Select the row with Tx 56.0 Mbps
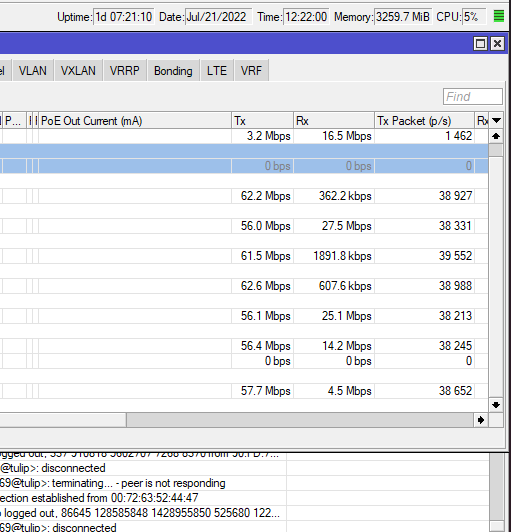 (x=244, y=226)
